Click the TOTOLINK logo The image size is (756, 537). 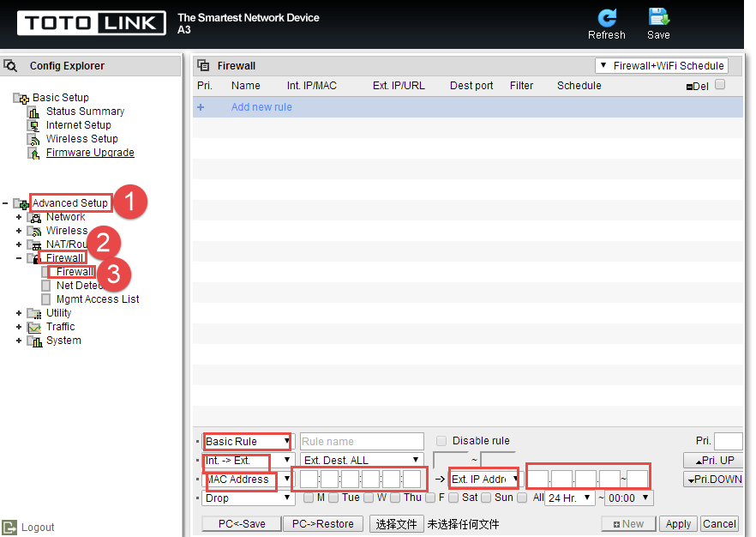(x=92, y=23)
